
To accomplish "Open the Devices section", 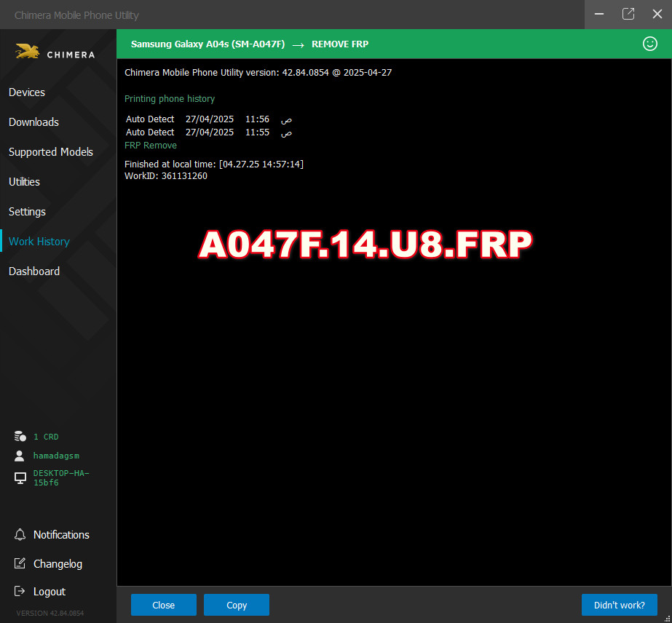I will coord(26,92).
